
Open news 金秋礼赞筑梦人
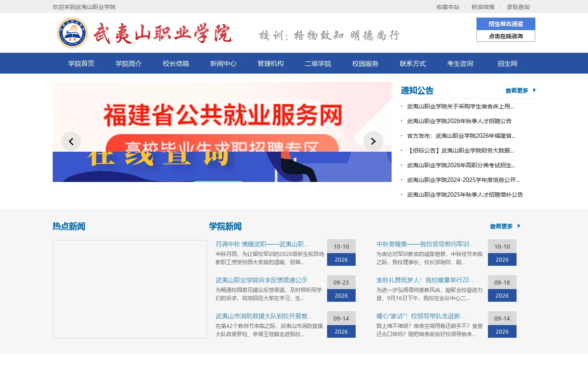(x=425, y=280)
